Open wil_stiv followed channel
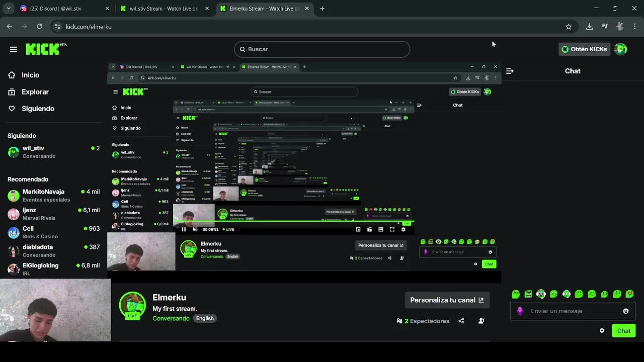This screenshot has height=362, width=644. (x=54, y=152)
